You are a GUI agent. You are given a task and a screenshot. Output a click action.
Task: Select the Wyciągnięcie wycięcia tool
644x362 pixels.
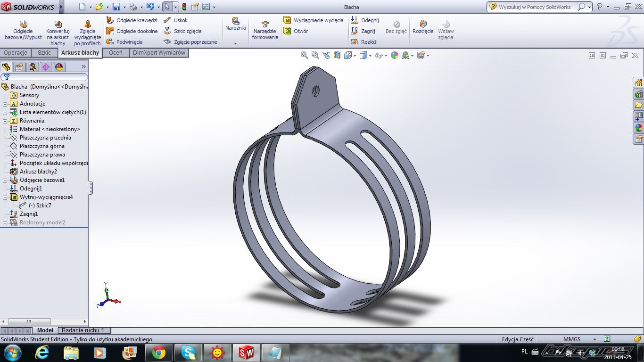click(x=313, y=20)
